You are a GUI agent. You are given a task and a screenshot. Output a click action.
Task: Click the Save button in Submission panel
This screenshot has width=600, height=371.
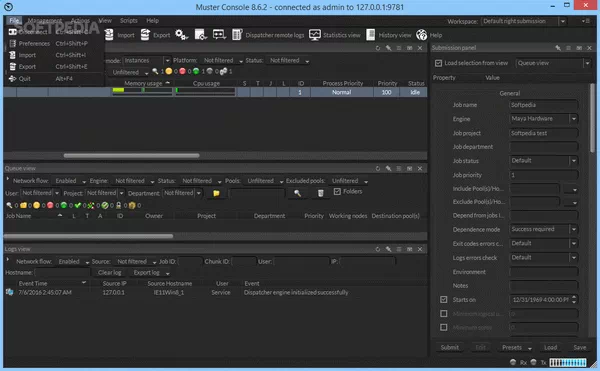[x=579, y=347]
